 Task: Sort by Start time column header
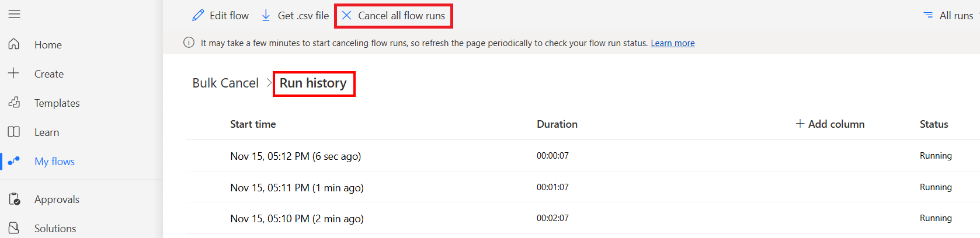(x=253, y=124)
